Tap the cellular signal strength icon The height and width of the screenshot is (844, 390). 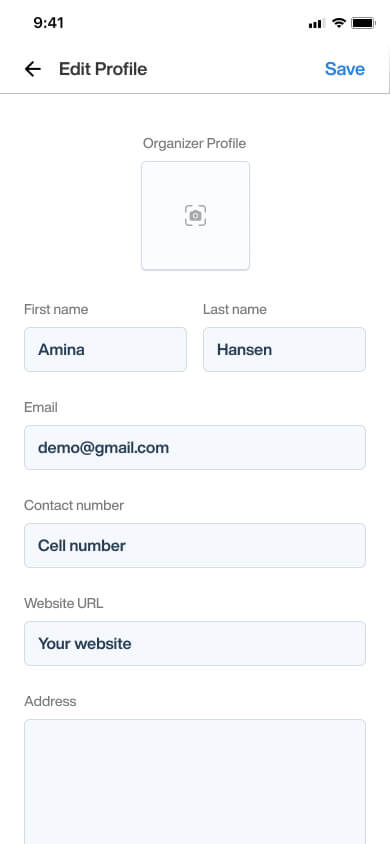(316, 23)
